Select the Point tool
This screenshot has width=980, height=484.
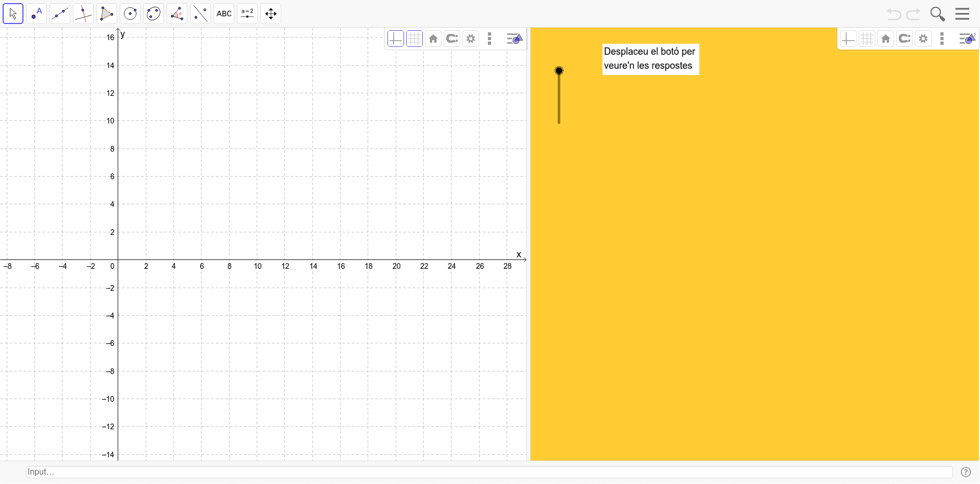pos(36,14)
